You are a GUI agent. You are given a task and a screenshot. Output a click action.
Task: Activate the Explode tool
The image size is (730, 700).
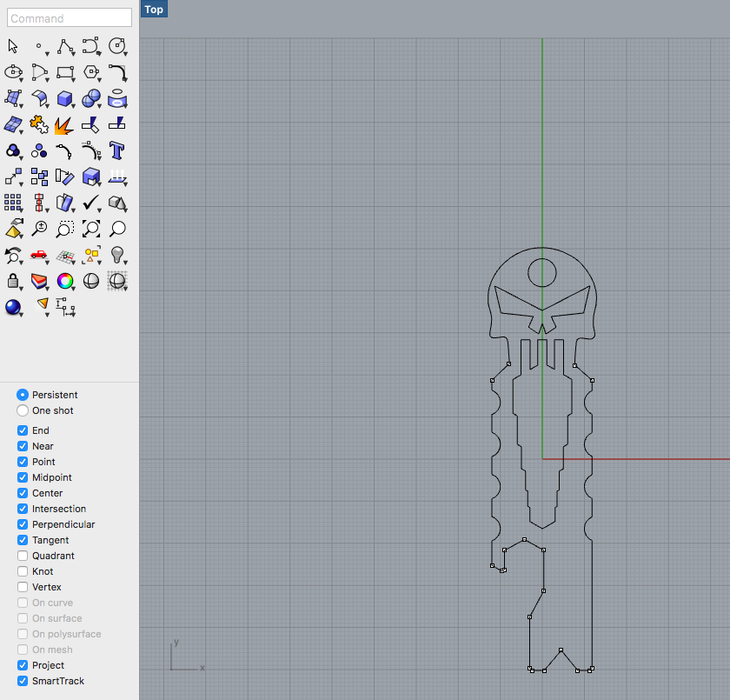64,125
